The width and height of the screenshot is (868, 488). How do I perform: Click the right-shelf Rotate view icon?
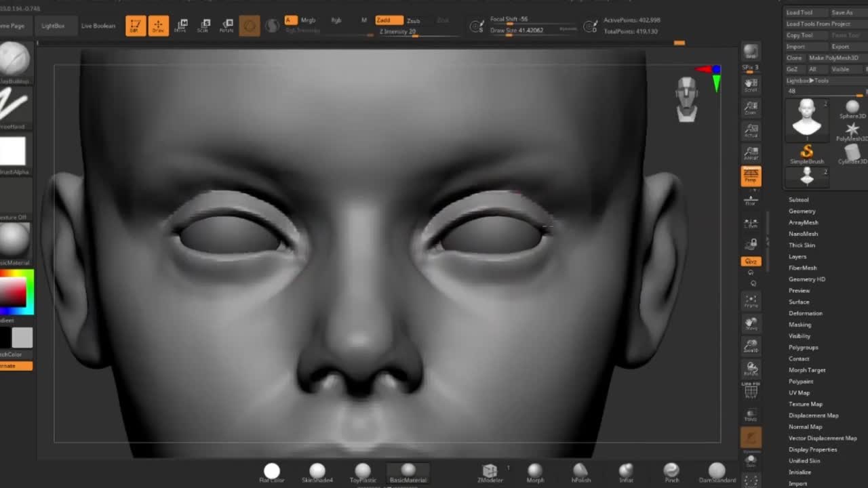[751, 369]
